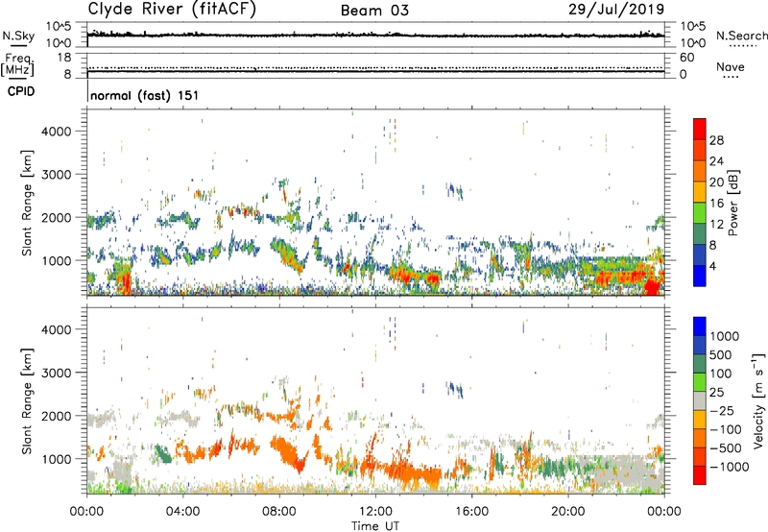
Task: Click the gray segment of the velocity colorbar
Action: [700, 401]
